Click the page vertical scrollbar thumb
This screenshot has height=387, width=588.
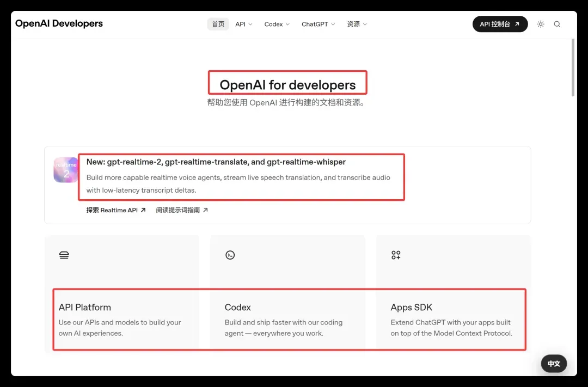click(573, 67)
